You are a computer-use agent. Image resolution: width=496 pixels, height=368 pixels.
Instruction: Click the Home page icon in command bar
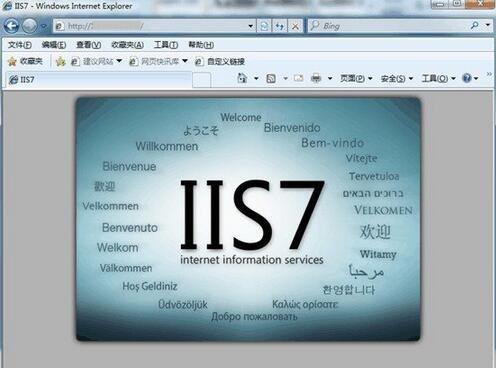(x=242, y=78)
